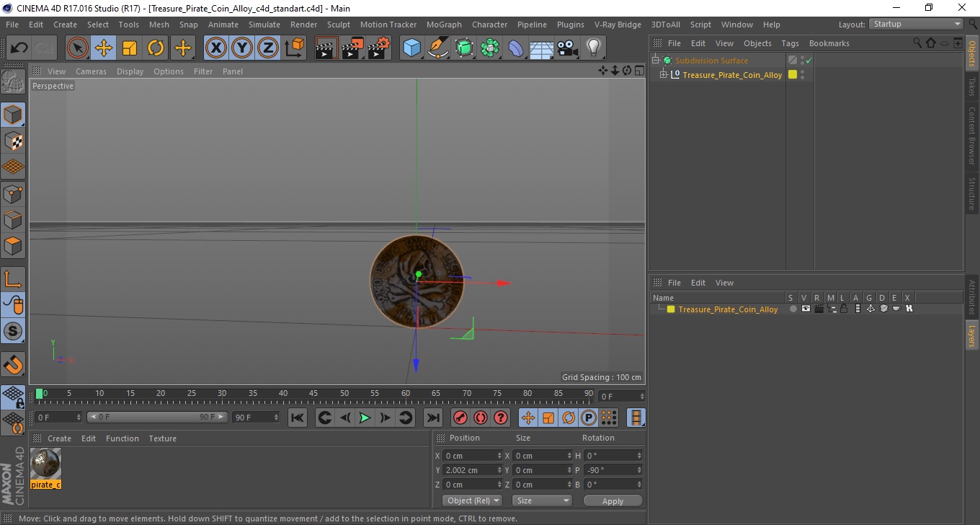Activate the Scale tool in top toolbar
980x525 pixels.
pos(130,48)
